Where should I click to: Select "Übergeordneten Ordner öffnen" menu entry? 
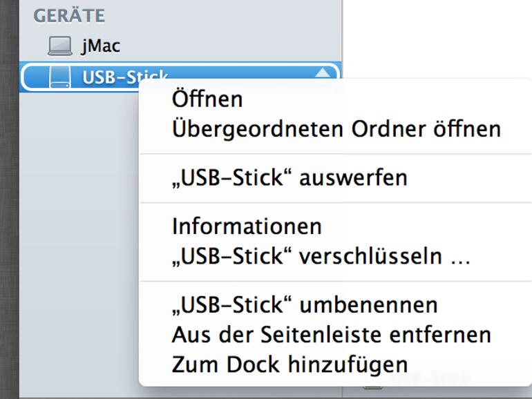pyautogui.click(x=336, y=128)
